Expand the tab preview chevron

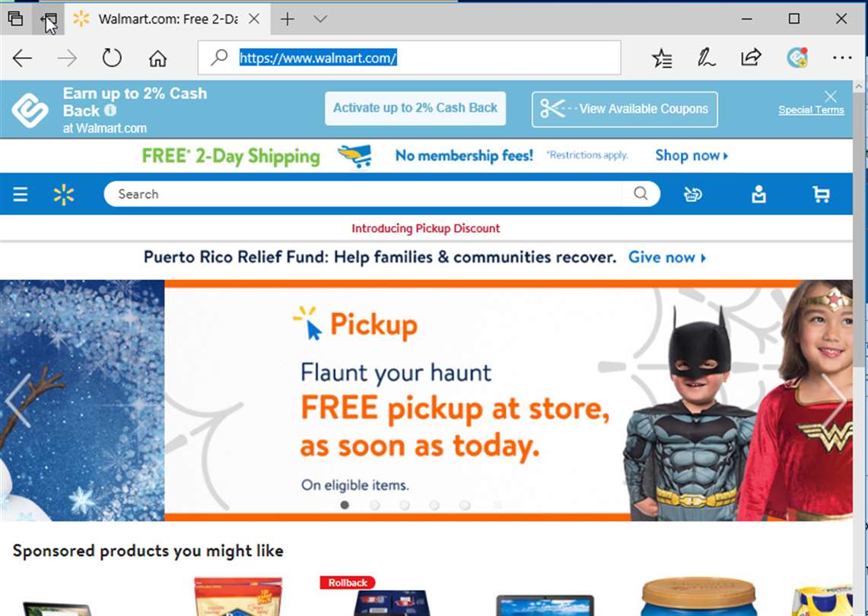320,19
